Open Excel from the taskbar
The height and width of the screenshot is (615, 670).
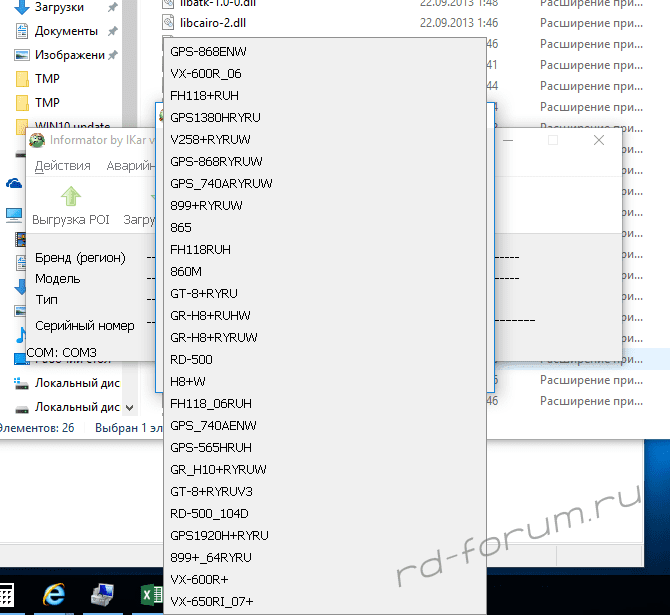151,594
